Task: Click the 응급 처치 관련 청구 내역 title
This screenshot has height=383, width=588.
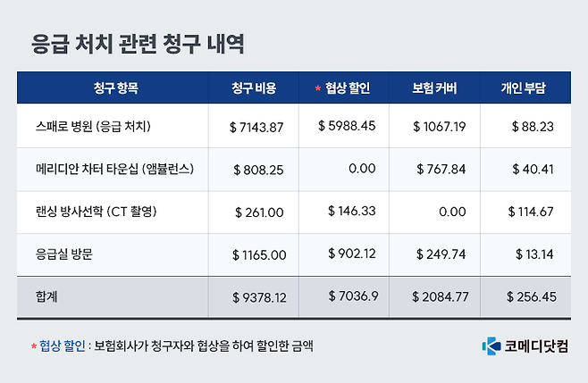Action: pos(137,43)
